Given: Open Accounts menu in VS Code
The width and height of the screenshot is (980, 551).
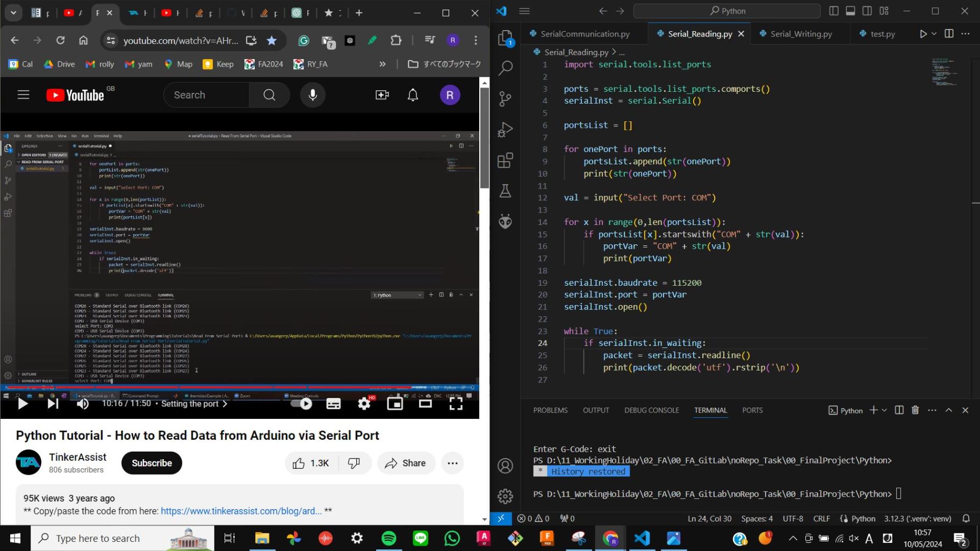Looking at the screenshot, I should tap(506, 466).
